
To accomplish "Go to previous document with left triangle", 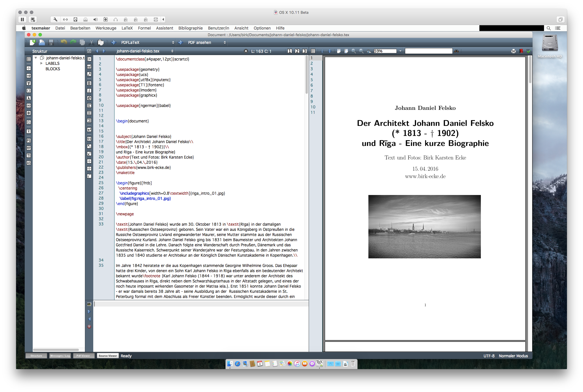I will pos(97,51).
